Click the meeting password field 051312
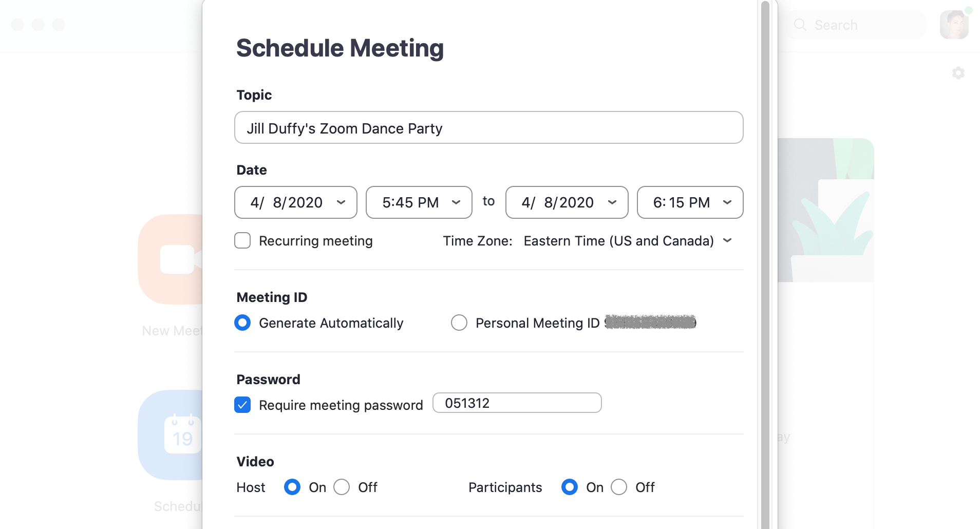This screenshot has height=529, width=980. (x=517, y=403)
